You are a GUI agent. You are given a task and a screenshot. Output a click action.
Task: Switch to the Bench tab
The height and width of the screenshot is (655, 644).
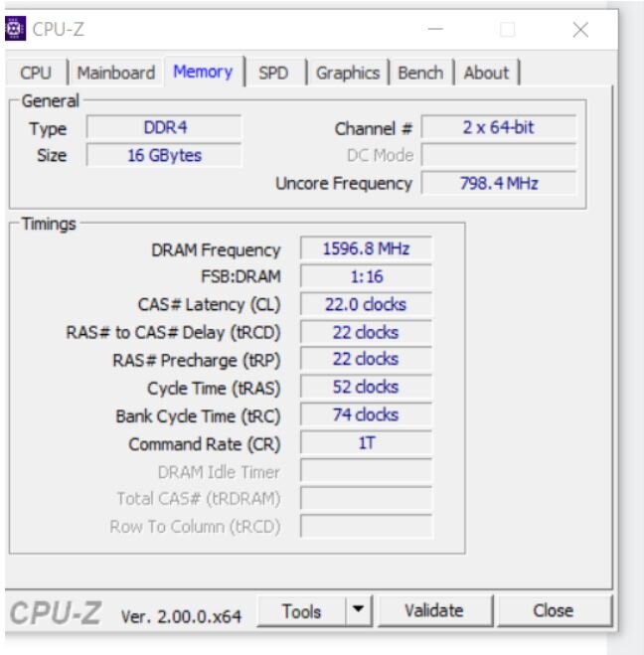coord(420,73)
